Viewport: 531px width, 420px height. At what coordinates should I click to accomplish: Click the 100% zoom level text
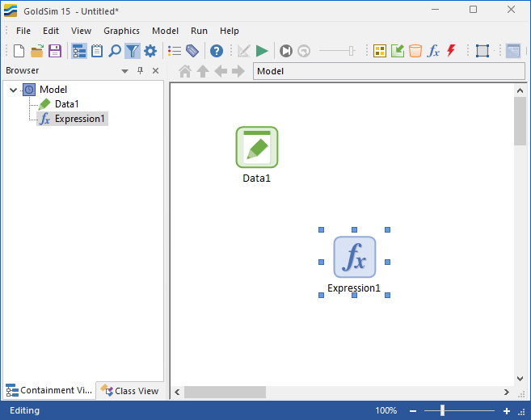(x=386, y=411)
